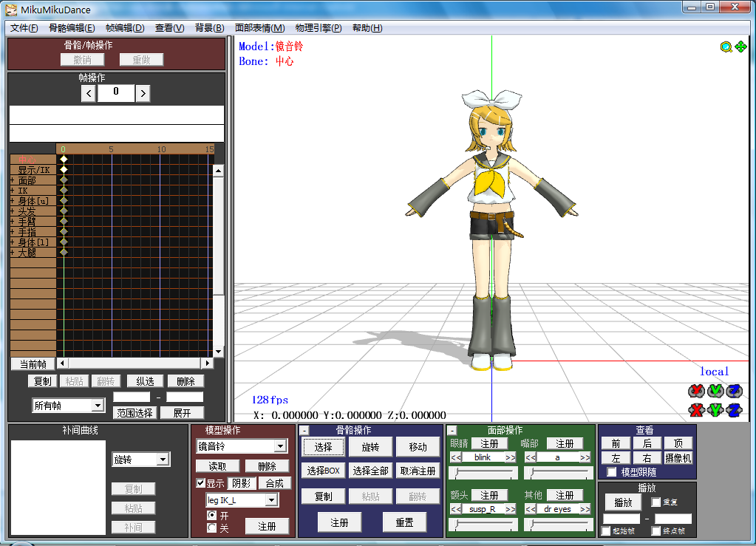Click the red X move axis icon

[696, 410]
